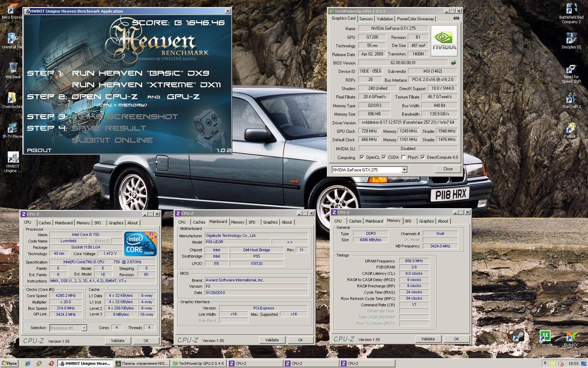The width and height of the screenshot is (588, 368).
Task: Switch to TechPowerUp GPU-Z taskbar button
Action: click(x=198, y=363)
